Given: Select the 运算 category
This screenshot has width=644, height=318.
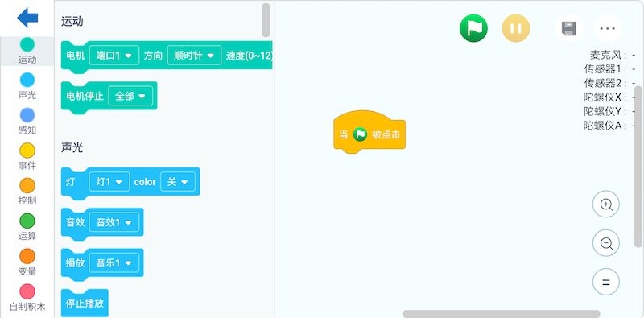Looking at the screenshot, I should [27, 227].
